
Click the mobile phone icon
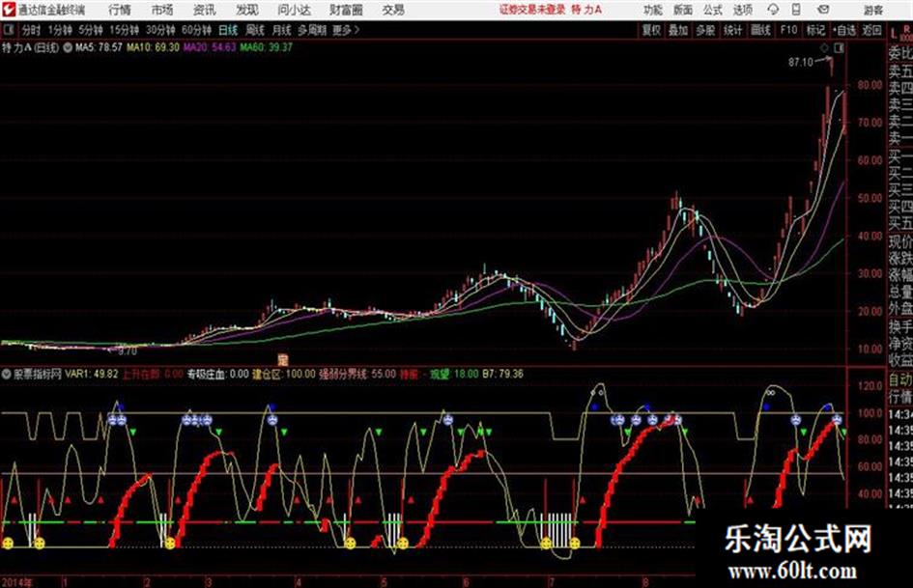[796, 10]
